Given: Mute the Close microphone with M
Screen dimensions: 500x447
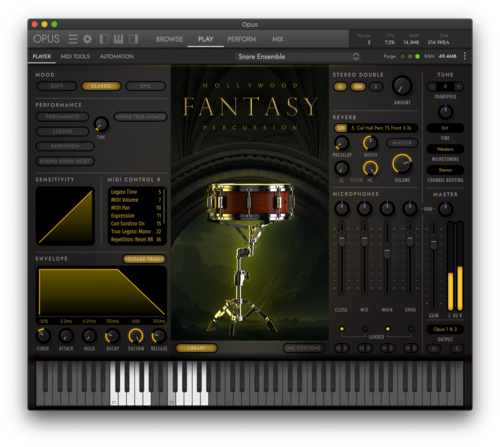Looking at the screenshot, I should coord(338,348).
